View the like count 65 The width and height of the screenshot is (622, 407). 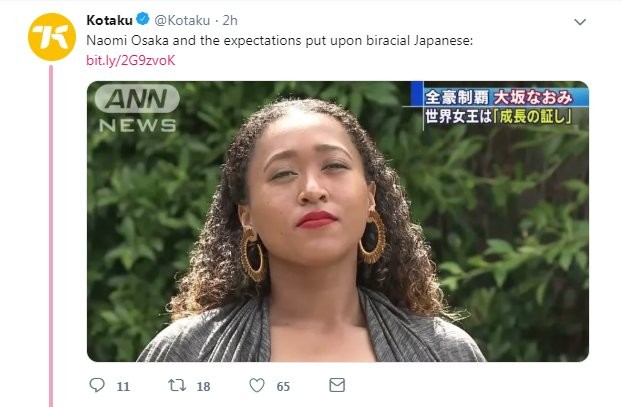[x=283, y=386]
